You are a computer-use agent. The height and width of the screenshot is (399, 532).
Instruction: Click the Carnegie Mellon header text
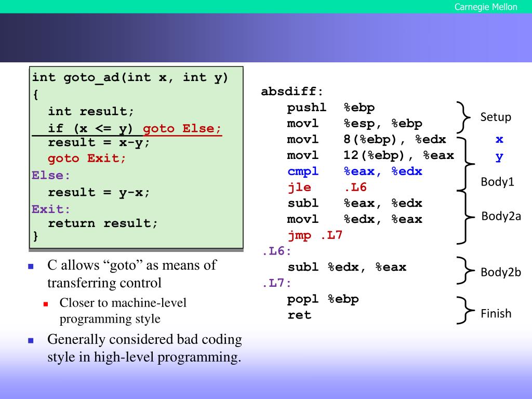[x=486, y=7]
